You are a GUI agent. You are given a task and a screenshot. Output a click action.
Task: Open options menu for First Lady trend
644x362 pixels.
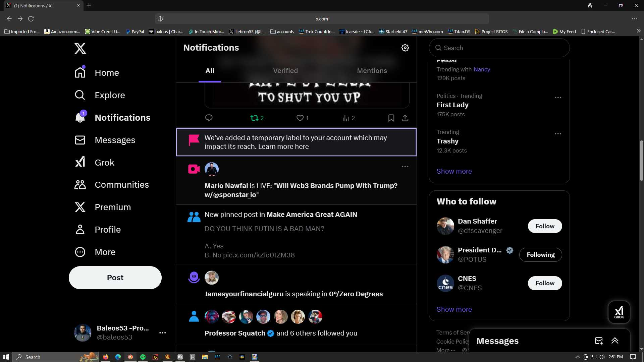[x=558, y=98]
